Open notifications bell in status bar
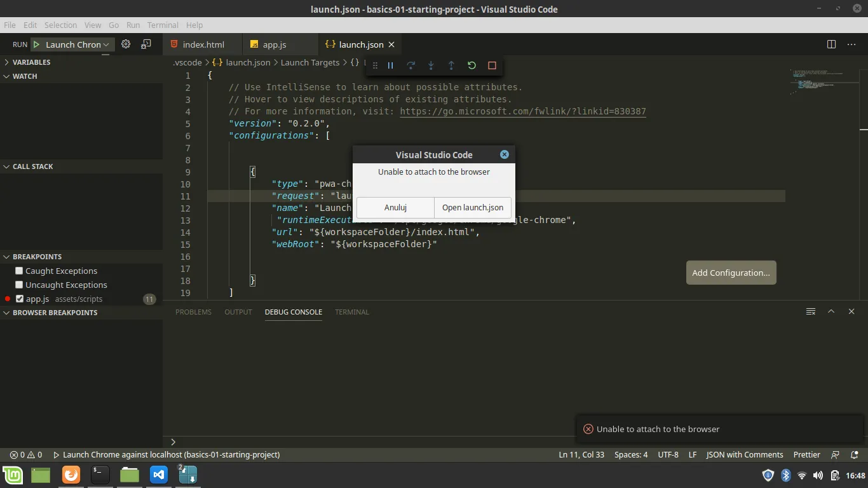This screenshot has height=488, width=868. pyautogui.click(x=855, y=455)
